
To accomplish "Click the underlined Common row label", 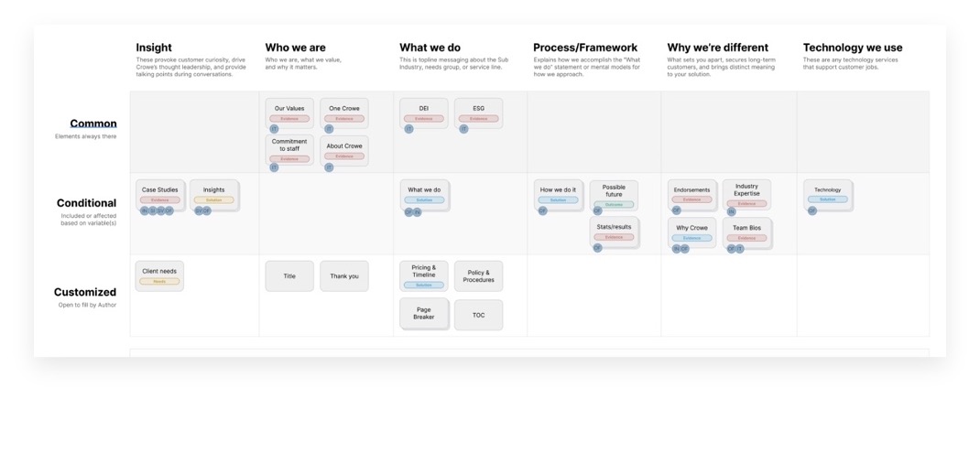I will point(93,124).
